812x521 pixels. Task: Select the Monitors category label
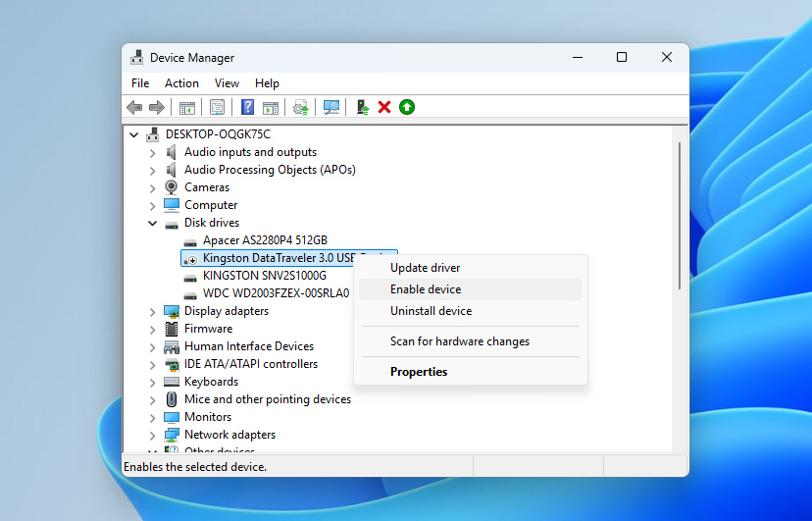(x=208, y=417)
